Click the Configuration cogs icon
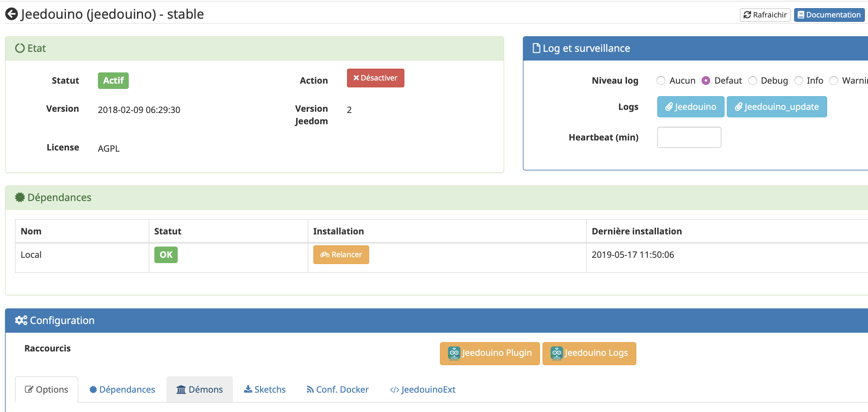Screen dimensions: 868x412 pos(21,320)
